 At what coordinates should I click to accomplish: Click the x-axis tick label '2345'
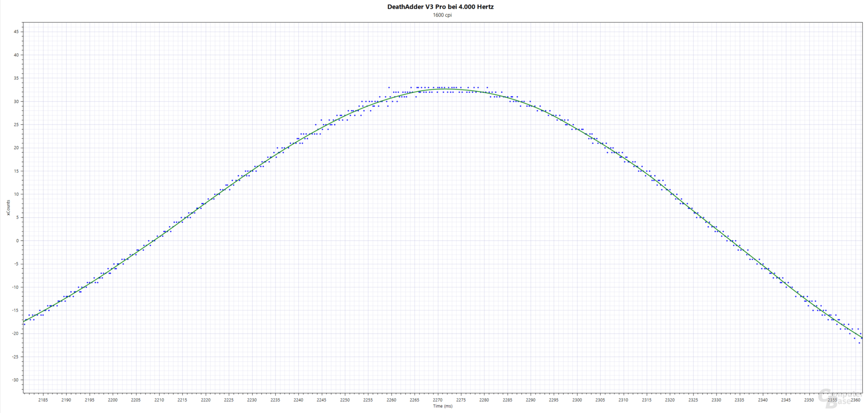786,400
